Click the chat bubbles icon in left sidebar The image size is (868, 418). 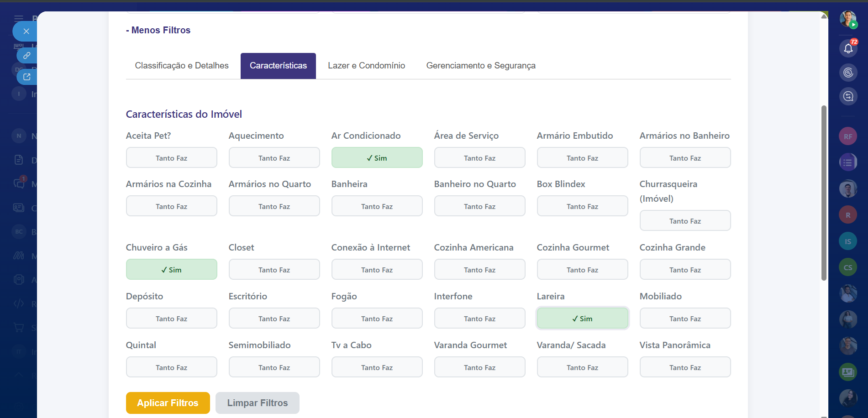[x=19, y=183]
